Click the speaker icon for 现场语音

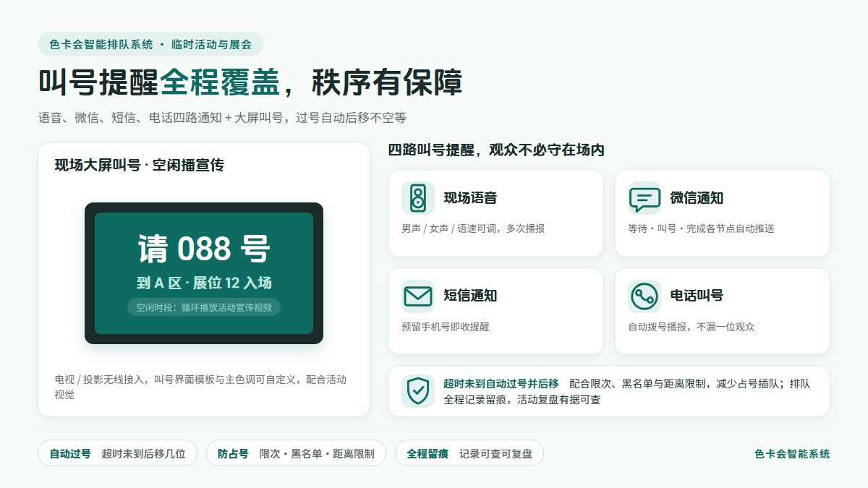418,198
